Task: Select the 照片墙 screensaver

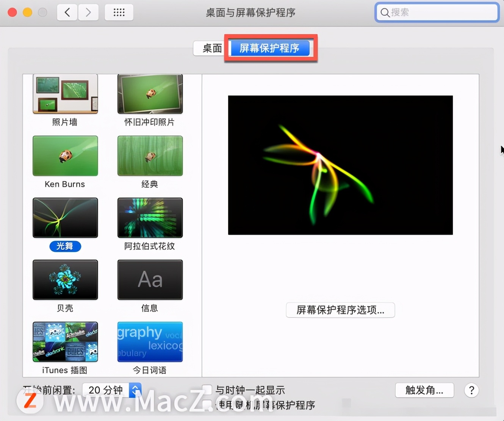Action: pos(65,94)
